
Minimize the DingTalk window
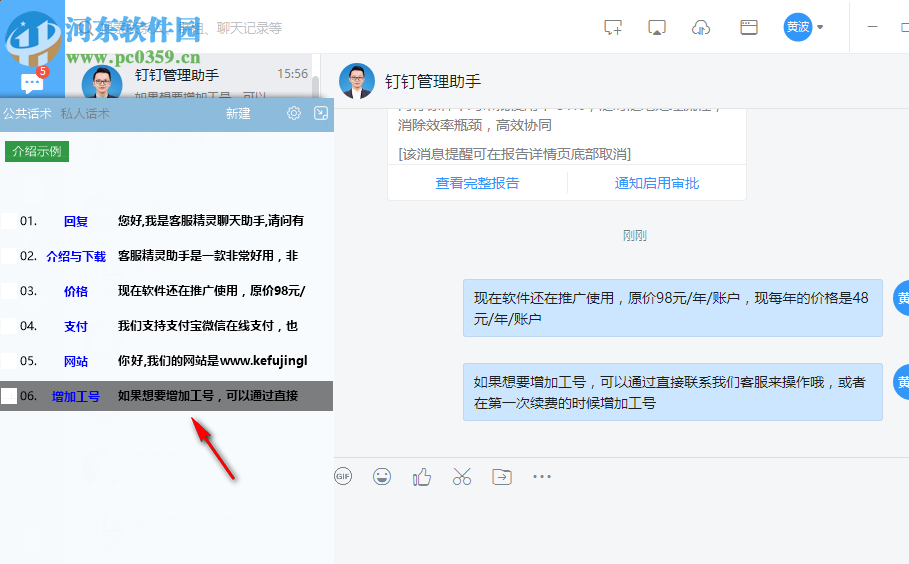point(872,27)
